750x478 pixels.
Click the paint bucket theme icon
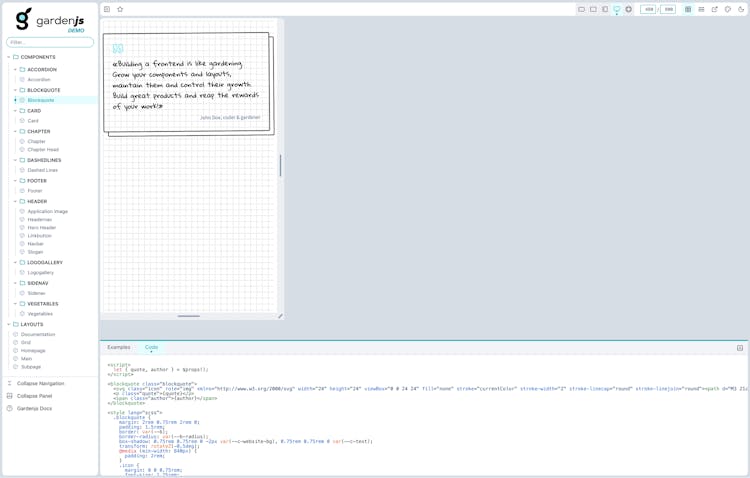click(x=728, y=10)
